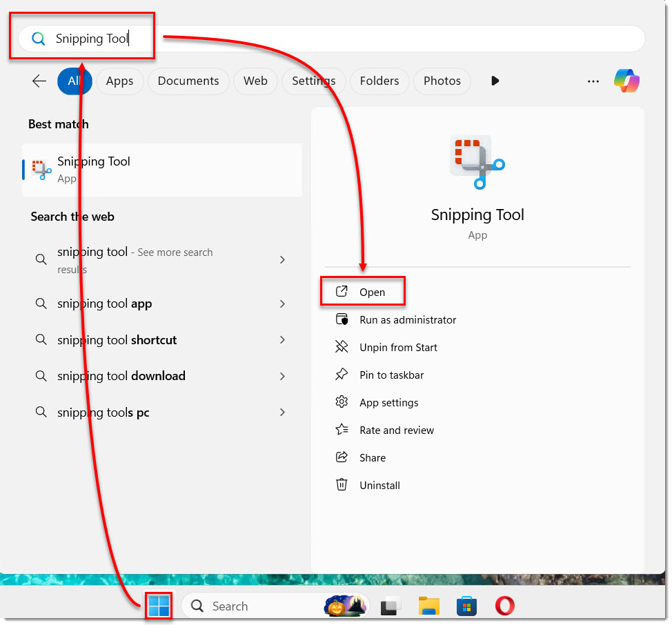This screenshot has width=672, height=625.
Task: Click the taskbar Search box
Action: coord(275,606)
